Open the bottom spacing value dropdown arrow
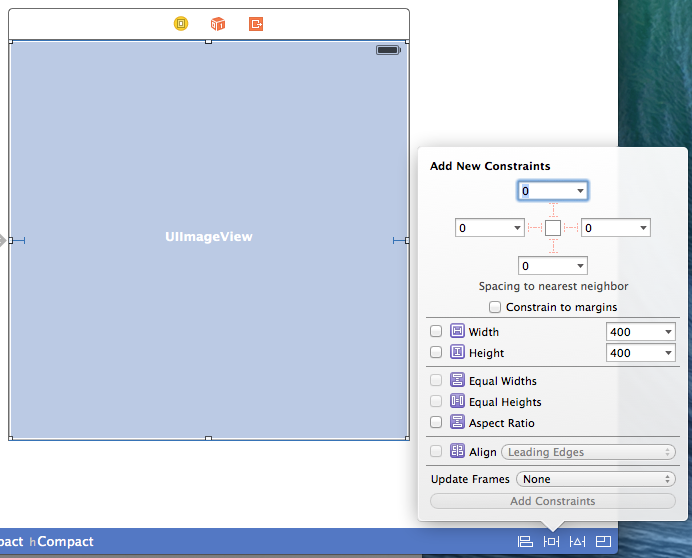The image size is (692, 558). (x=580, y=266)
